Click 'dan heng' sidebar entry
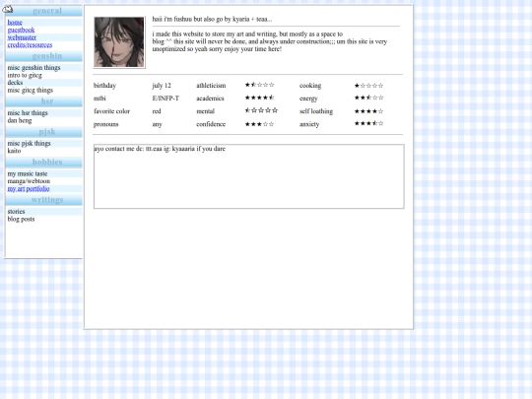Viewport: 532px width, 399px height. pos(20,120)
